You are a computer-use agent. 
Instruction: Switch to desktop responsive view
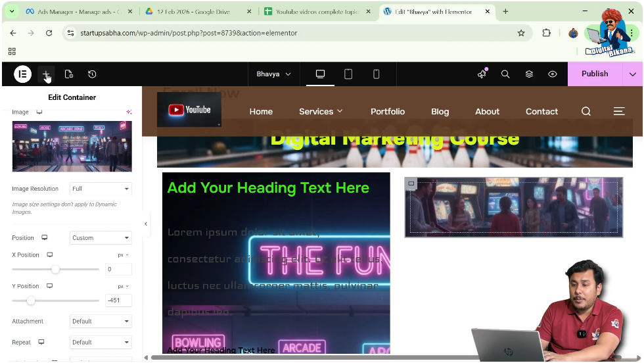[321, 74]
